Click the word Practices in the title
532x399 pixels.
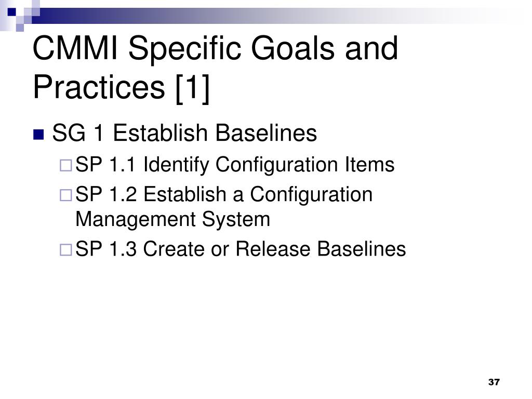(99, 87)
